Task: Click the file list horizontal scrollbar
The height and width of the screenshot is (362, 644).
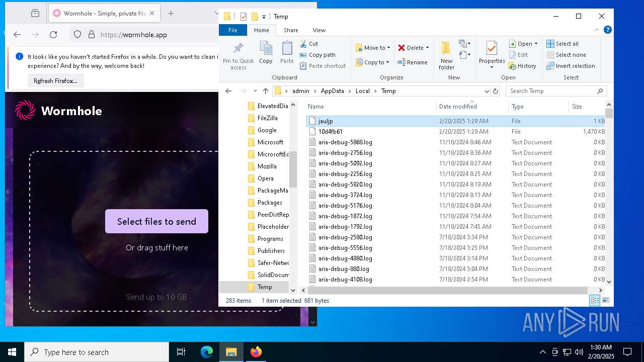Action: point(448,290)
